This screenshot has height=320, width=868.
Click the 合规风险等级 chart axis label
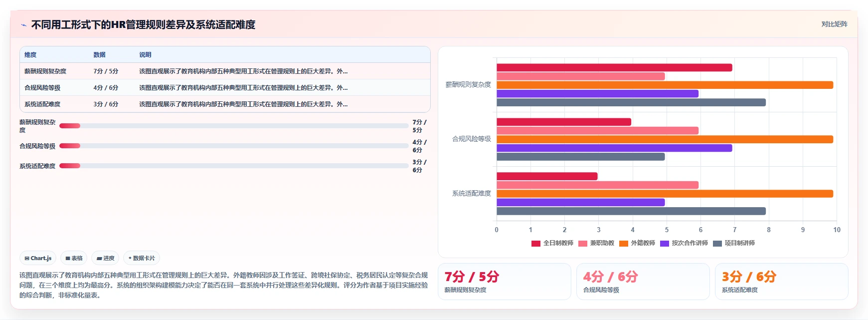tap(472, 139)
